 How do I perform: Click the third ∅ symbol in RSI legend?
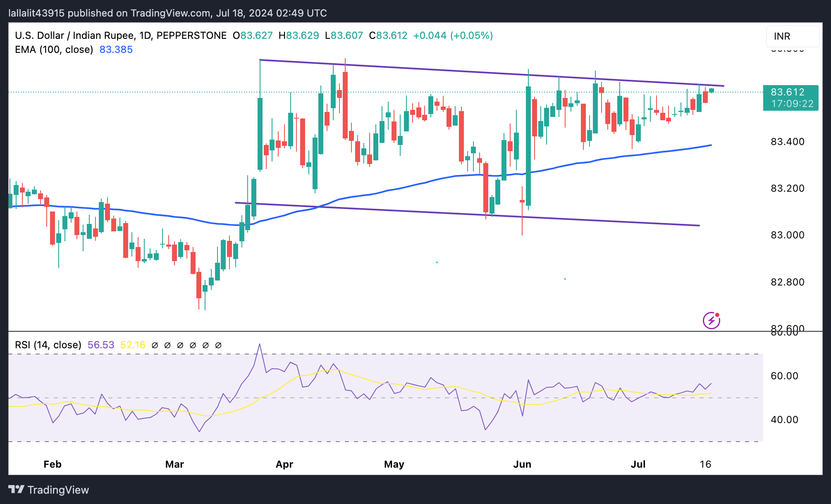[180, 345]
